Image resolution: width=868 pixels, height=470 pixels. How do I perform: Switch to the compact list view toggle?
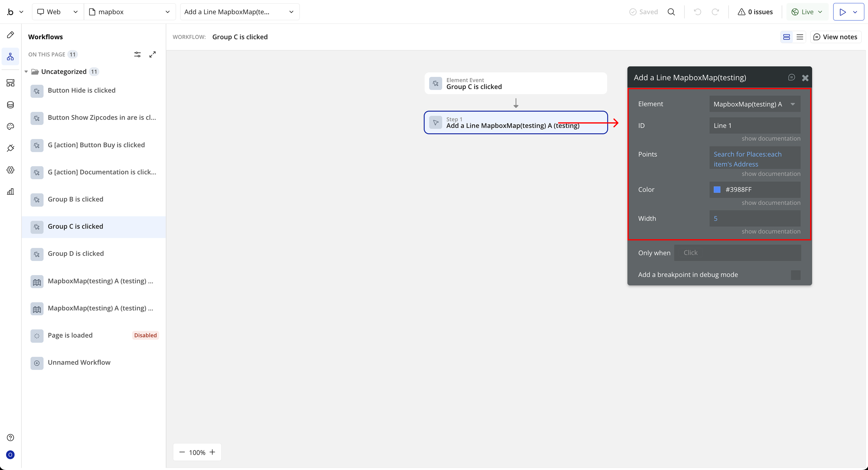tap(800, 37)
